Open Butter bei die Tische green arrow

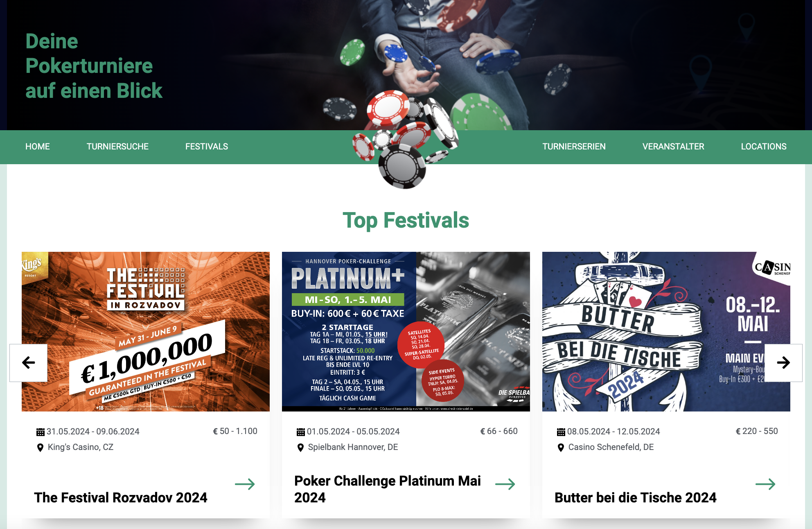765,484
